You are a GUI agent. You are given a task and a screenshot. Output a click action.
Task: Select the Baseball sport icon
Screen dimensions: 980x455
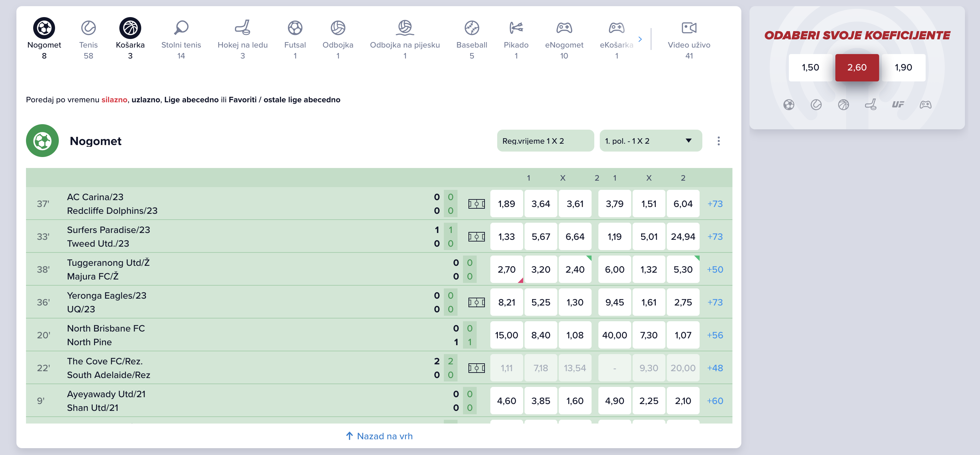[472, 28]
